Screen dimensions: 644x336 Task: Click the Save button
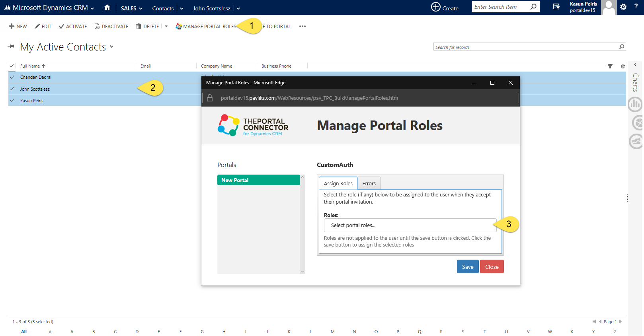tap(468, 266)
